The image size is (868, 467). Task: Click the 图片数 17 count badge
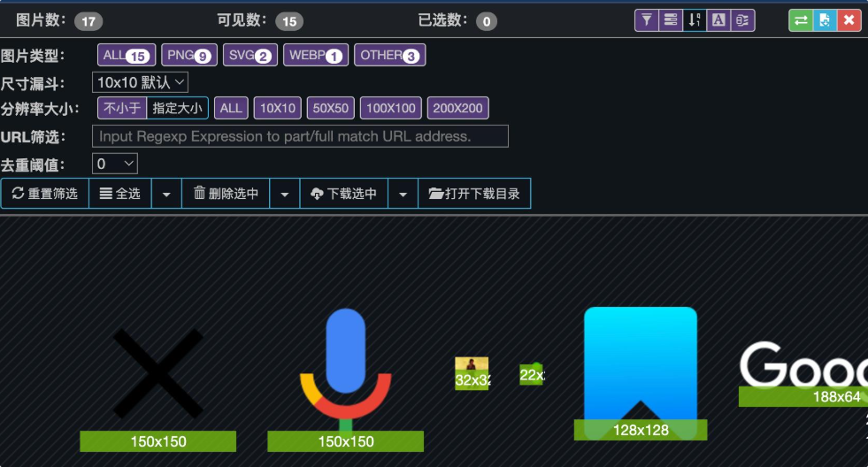pos(88,21)
